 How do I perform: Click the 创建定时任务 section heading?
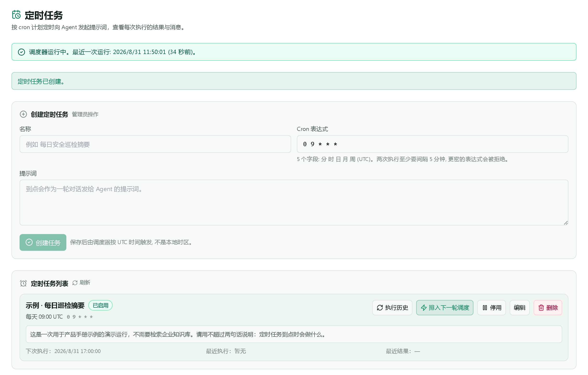pyautogui.click(x=49, y=114)
